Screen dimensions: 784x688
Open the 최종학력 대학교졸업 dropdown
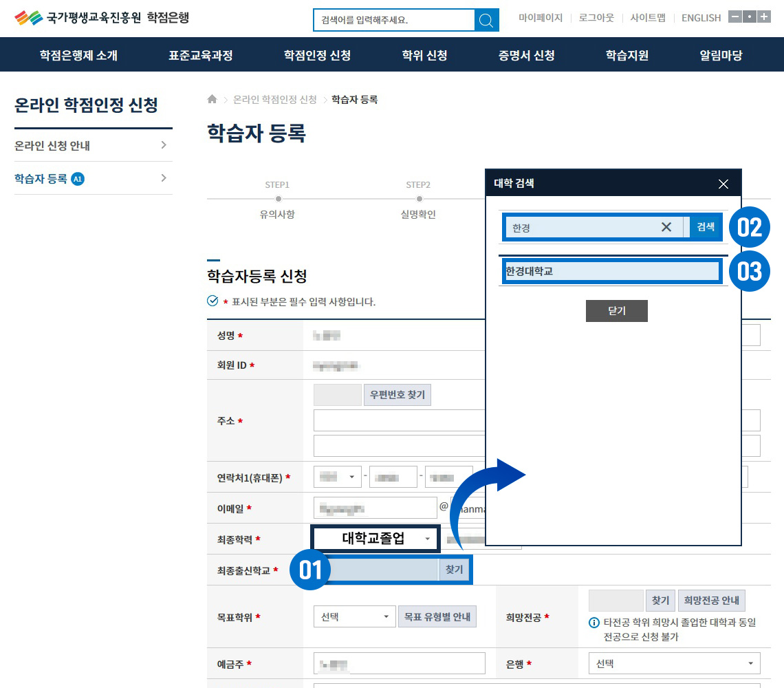[375, 538]
